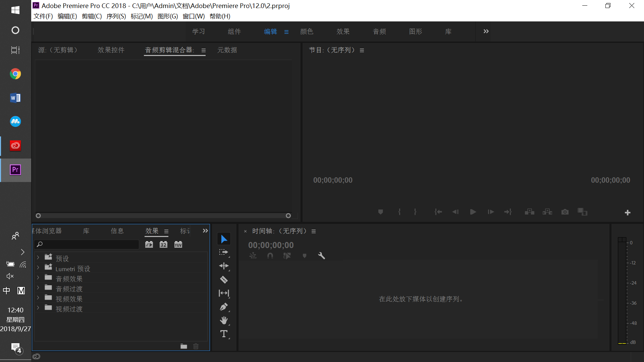Expand the Lumetri 预设 folder
The height and width of the screenshot is (362, 644).
(x=38, y=267)
